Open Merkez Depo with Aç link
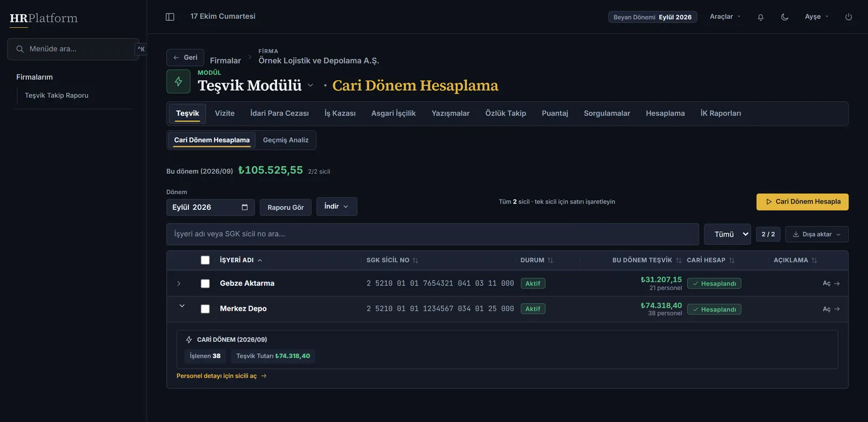868x422 pixels. click(x=831, y=309)
